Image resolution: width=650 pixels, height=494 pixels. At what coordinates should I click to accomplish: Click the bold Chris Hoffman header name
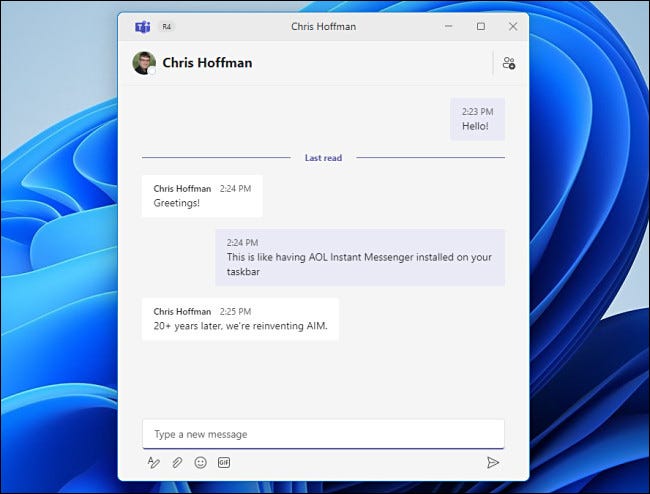click(207, 63)
